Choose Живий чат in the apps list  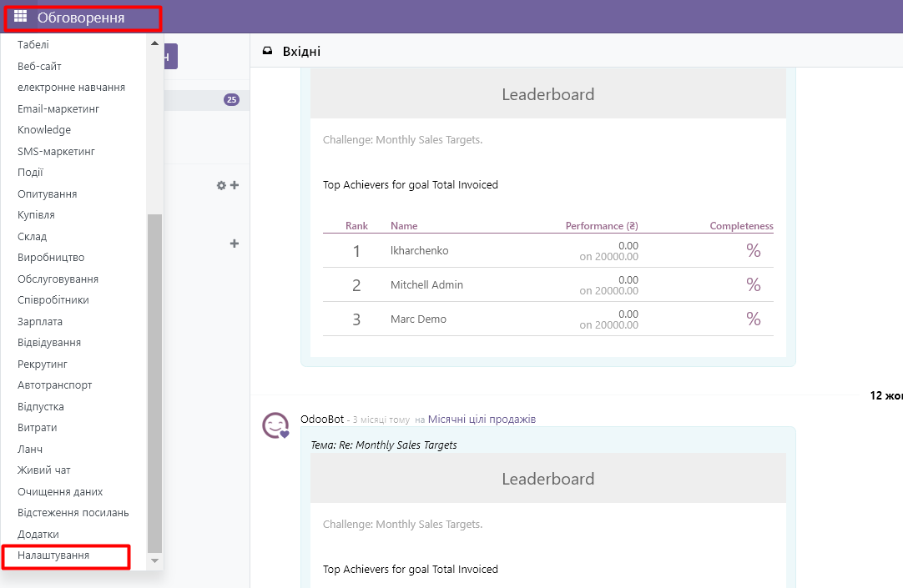(44, 470)
